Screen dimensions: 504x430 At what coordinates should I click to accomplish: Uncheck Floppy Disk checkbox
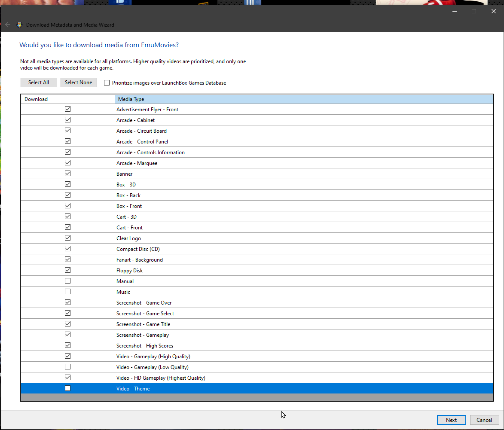[67, 270]
